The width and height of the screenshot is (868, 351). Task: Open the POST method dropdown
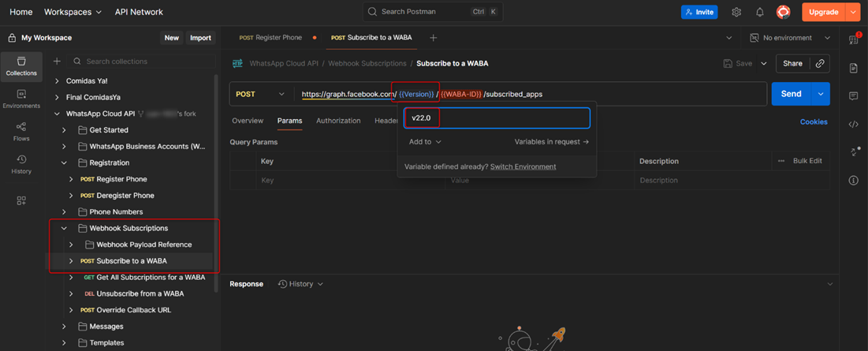coord(261,94)
